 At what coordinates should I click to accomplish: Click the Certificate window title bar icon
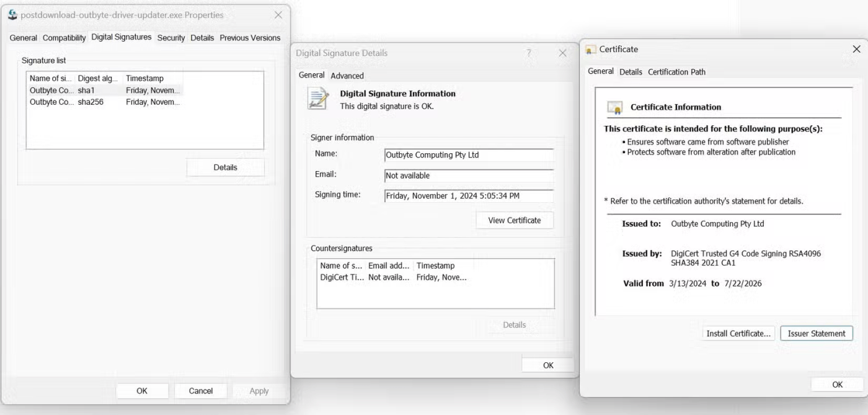coord(591,50)
